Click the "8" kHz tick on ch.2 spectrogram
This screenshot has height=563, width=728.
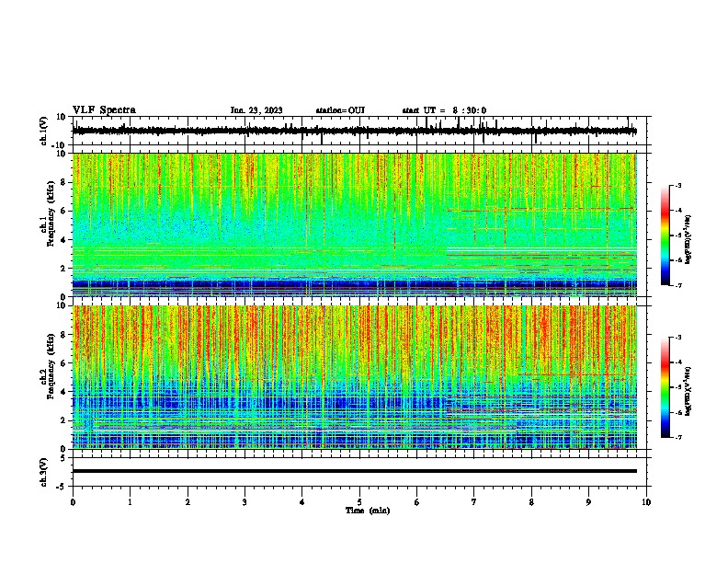(63, 334)
